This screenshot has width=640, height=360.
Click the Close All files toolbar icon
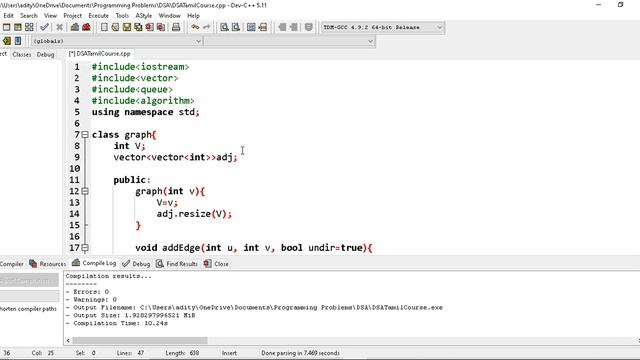coord(161,27)
